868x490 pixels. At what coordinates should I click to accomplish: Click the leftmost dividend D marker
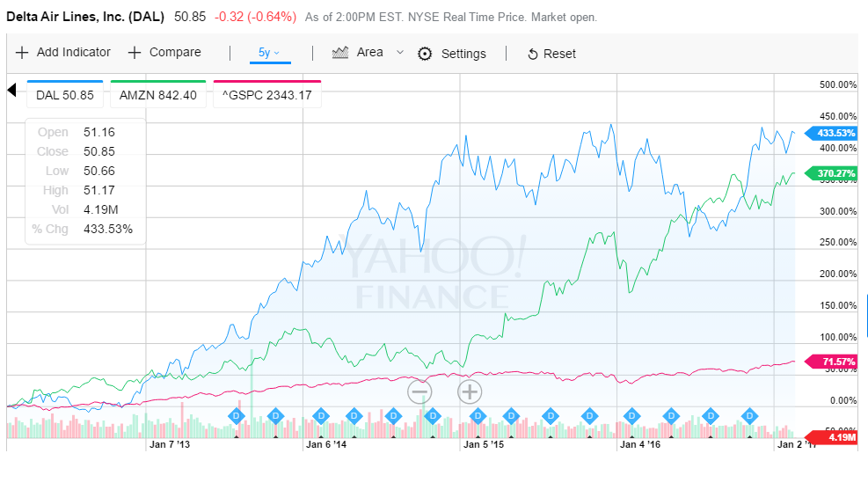[237, 416]
